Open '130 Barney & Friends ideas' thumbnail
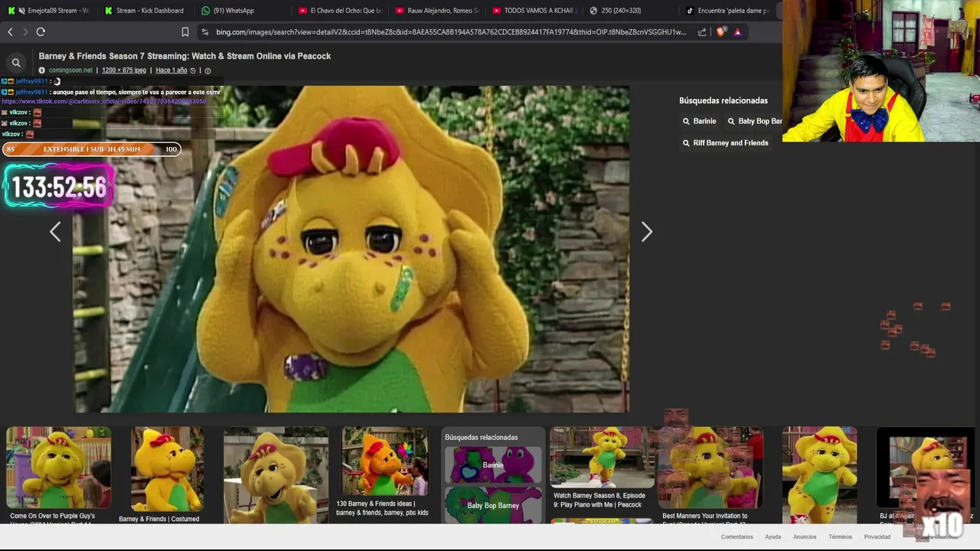Screen dimensions: 980x551 pyautogui.click(x=385, y=461)
